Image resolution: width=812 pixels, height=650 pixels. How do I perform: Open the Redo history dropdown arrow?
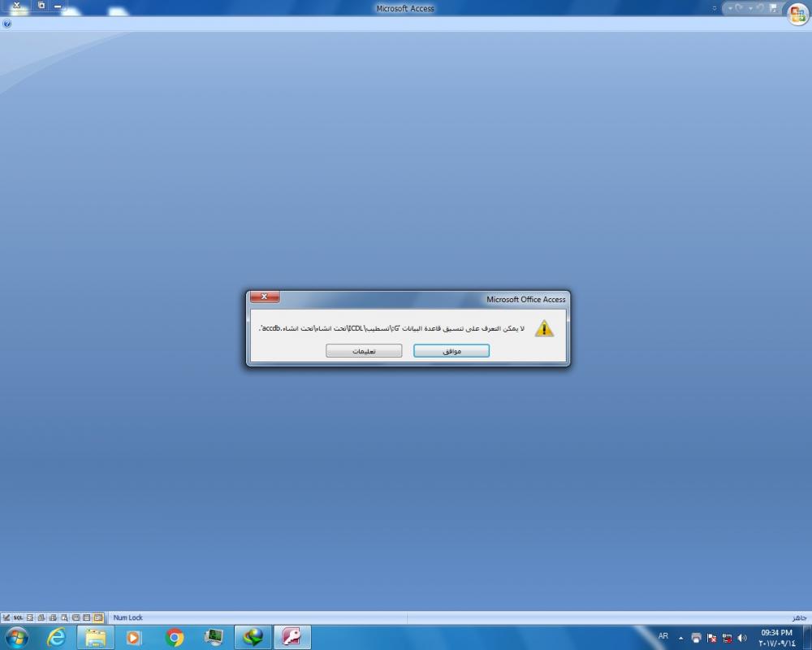(x=730, y=8)
